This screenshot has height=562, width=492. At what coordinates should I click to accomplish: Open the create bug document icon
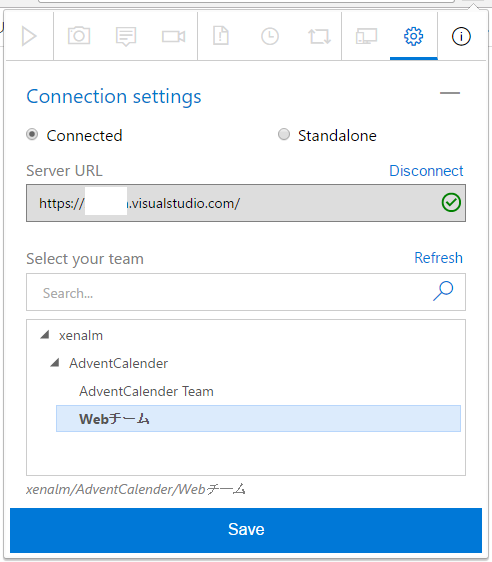point(221,36)
